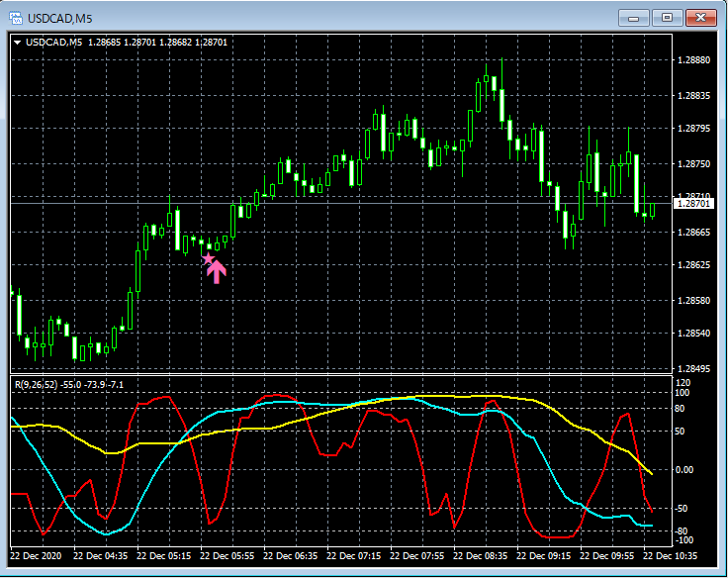Click the 1.28880 level on price scale
The image size is (728, 578).
[x=692, y=60]
